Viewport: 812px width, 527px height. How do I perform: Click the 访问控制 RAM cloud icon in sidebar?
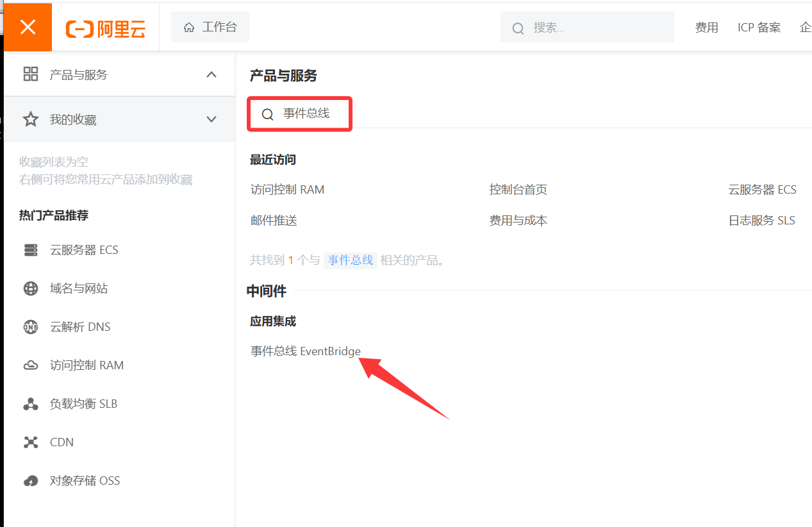(31, 365)
